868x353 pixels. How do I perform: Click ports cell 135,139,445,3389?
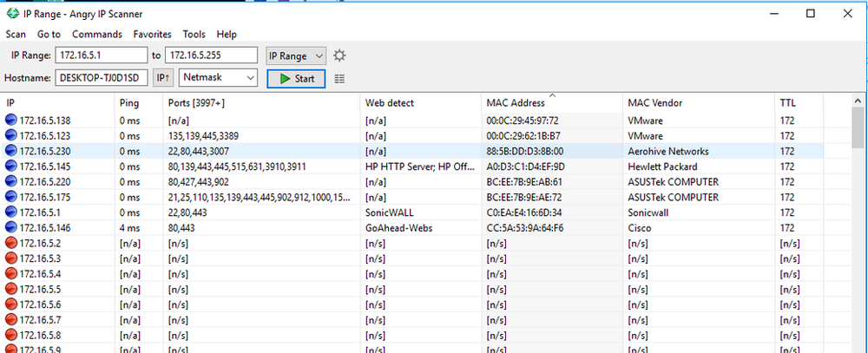(204, 135)
